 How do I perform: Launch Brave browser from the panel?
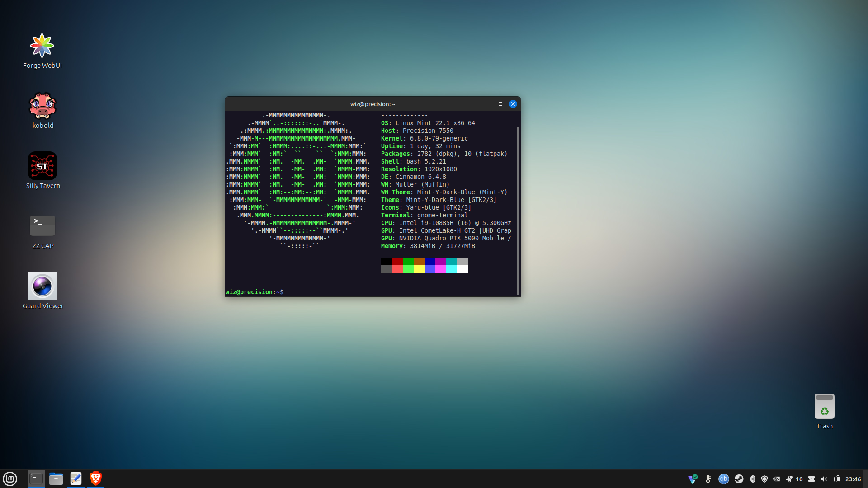96,479
